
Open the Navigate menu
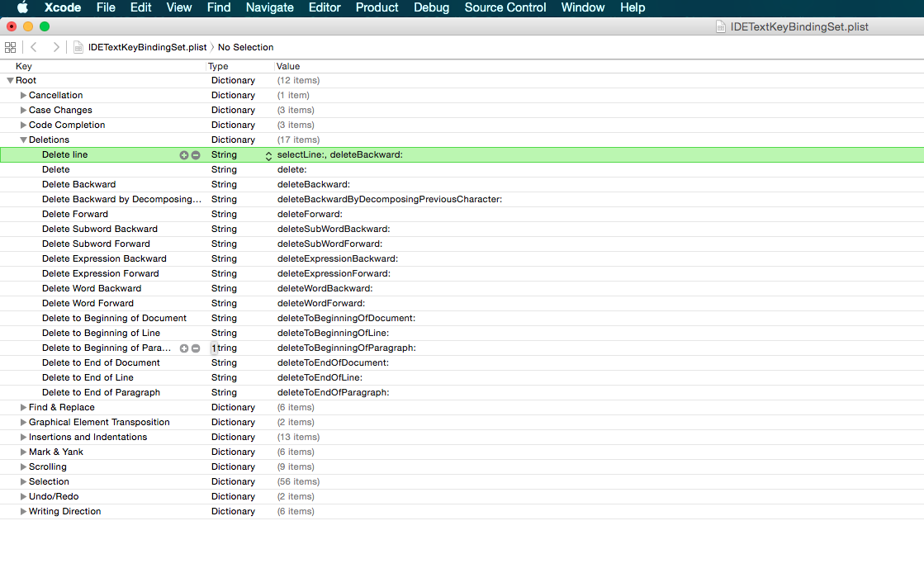270,7
